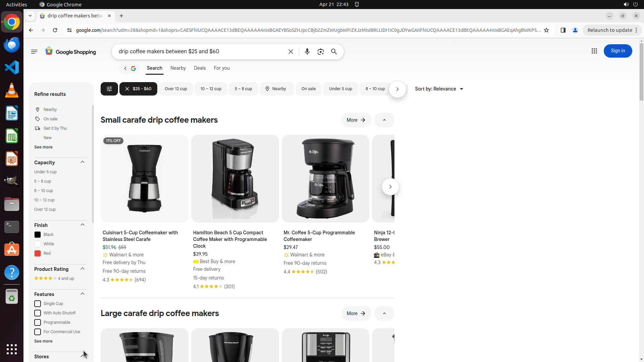Switch to the Deals tab

tap(200, 68)
